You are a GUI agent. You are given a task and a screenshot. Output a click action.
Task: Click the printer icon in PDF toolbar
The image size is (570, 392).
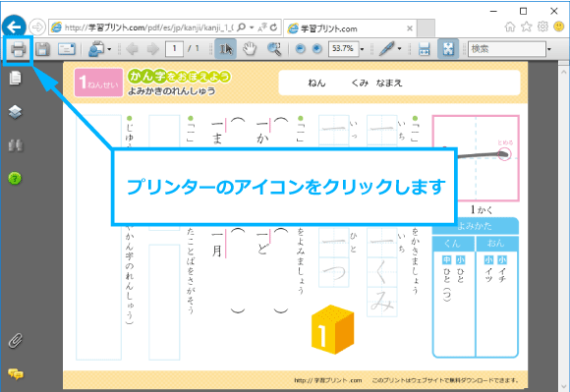coord(18,49)
